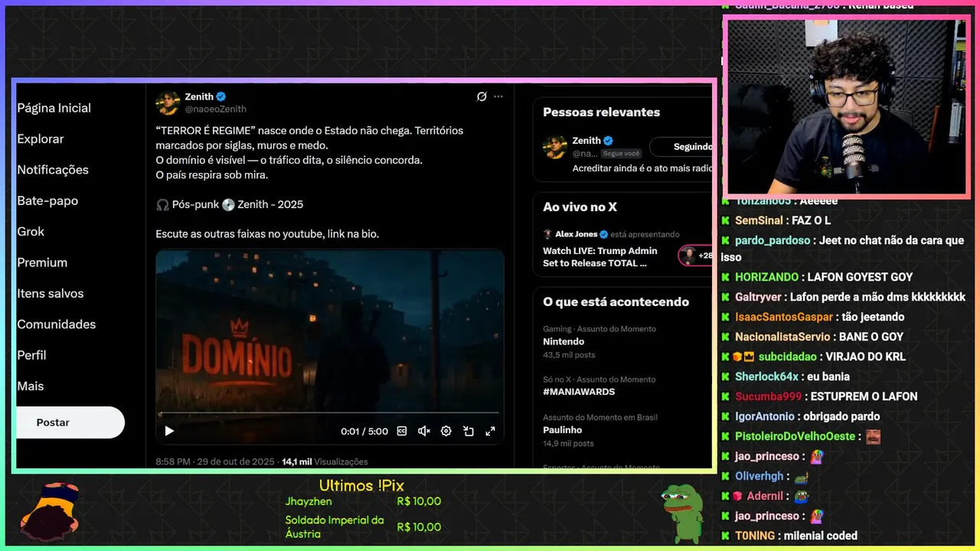Click chat user Oliverhgh
This screenshot has width=980, height=551.
click(759, 476)
